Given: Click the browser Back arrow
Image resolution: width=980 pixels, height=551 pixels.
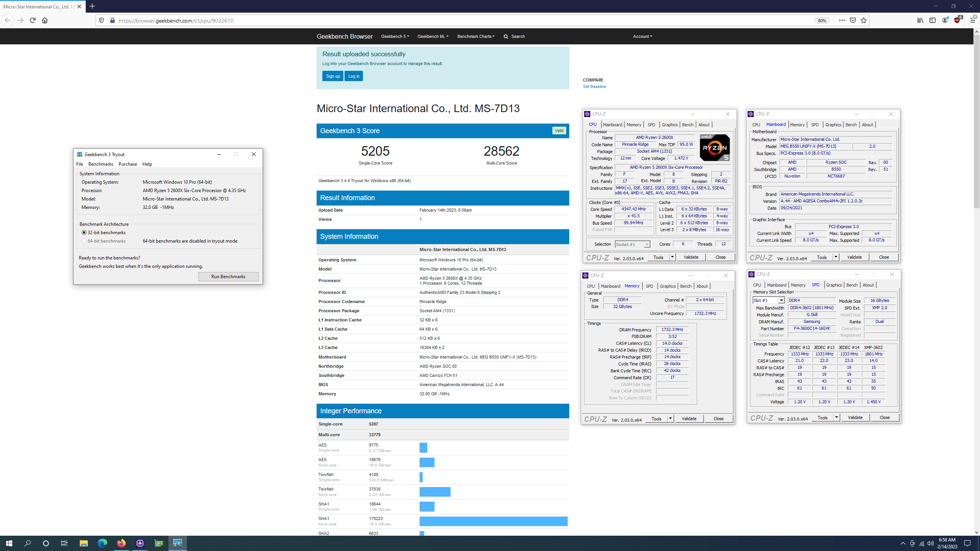Looking at the screenshot, I should [8, 20].
